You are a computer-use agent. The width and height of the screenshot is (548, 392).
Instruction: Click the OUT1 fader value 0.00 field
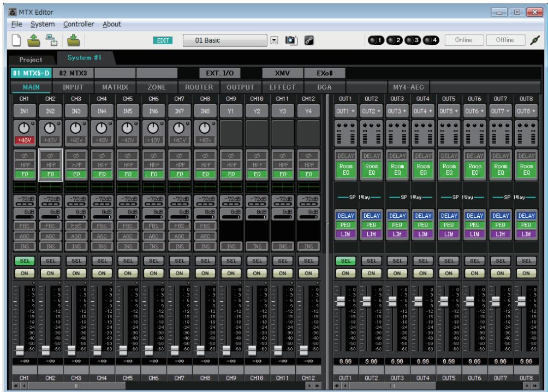coord(346,361)
